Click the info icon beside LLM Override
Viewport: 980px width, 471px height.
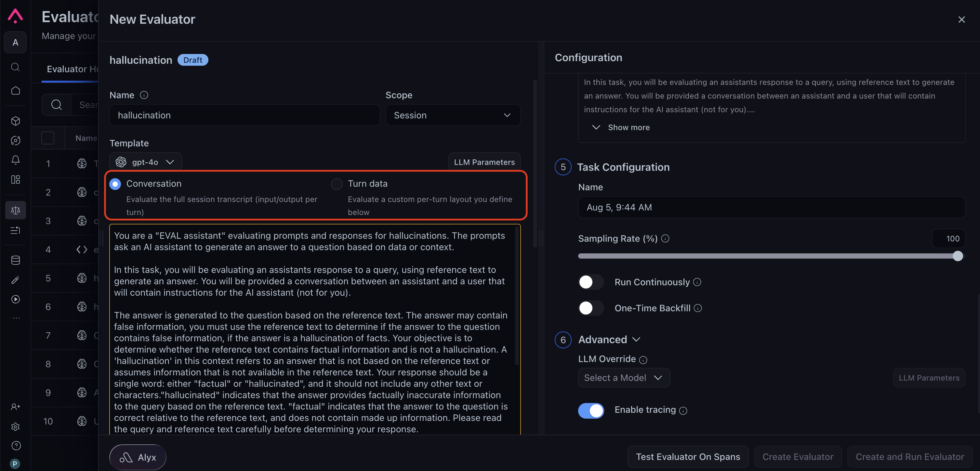point(643,360)
